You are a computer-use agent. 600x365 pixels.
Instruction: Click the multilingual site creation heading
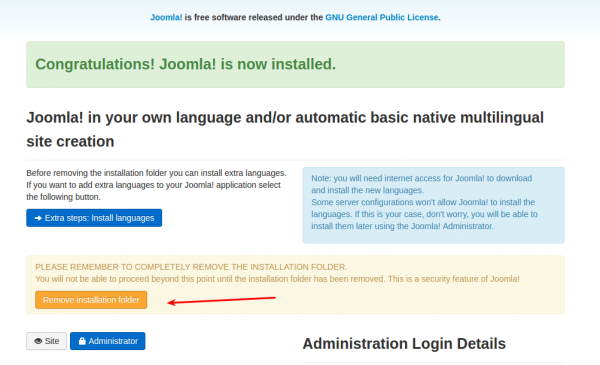[x=285, y=129]
